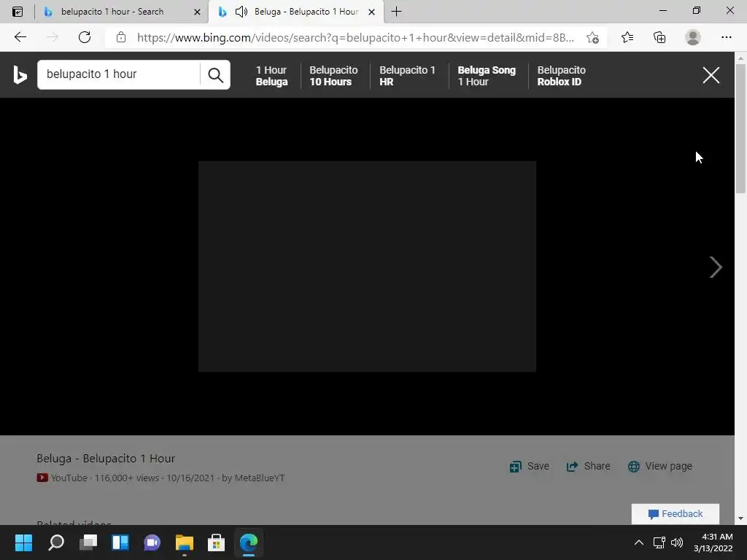Open Windows Start menu
Viewport: 747px width, 560px height.
[23, 542]
